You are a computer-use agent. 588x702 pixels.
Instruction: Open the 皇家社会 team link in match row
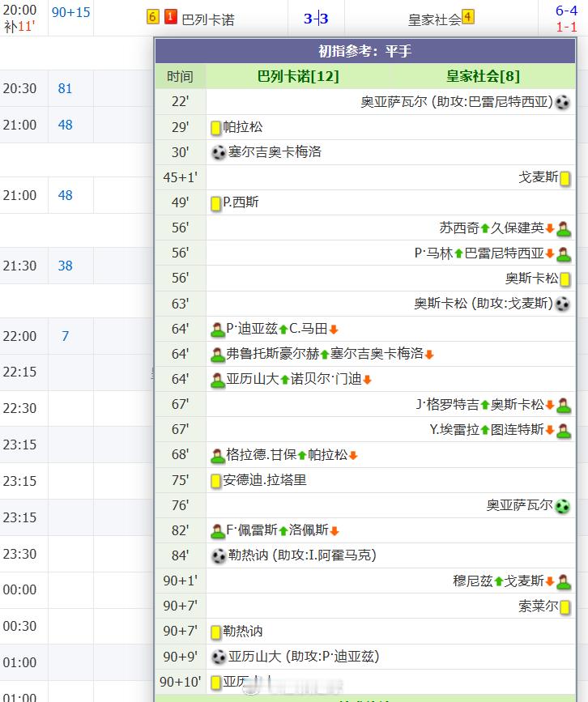434,19
